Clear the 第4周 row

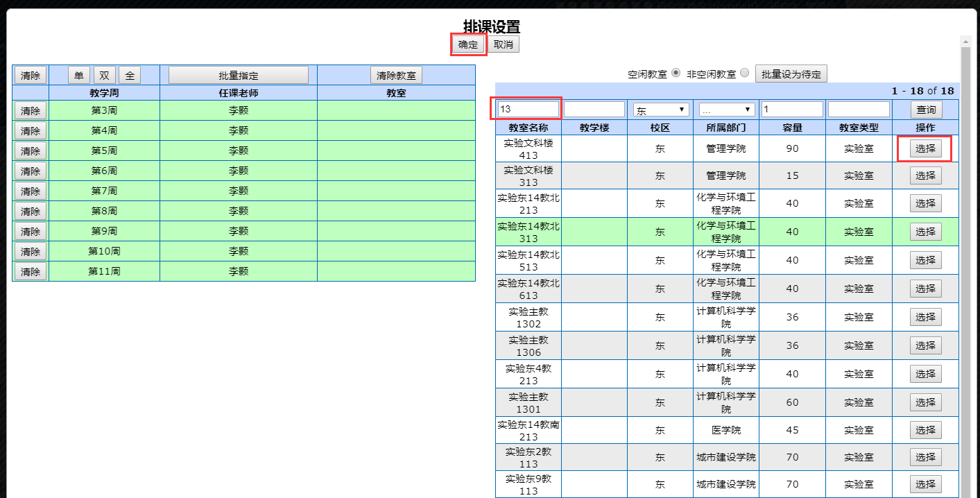point(31,130)
